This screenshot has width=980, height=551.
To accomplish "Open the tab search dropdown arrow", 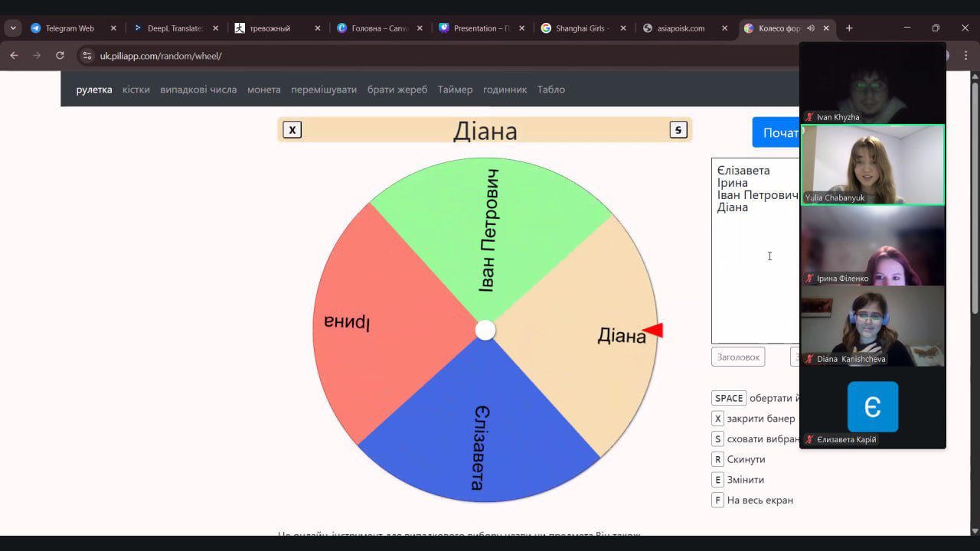I will 13,28.
